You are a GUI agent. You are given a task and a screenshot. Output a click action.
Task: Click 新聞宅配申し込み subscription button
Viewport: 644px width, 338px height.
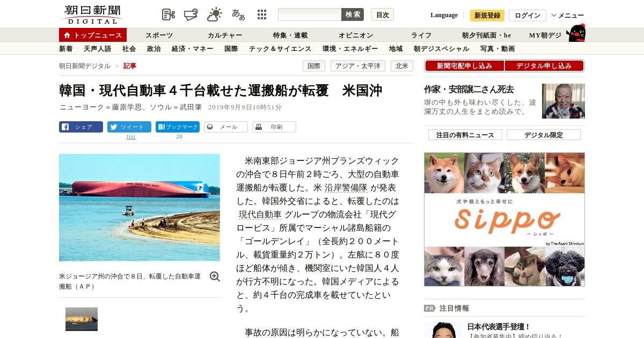464,66
